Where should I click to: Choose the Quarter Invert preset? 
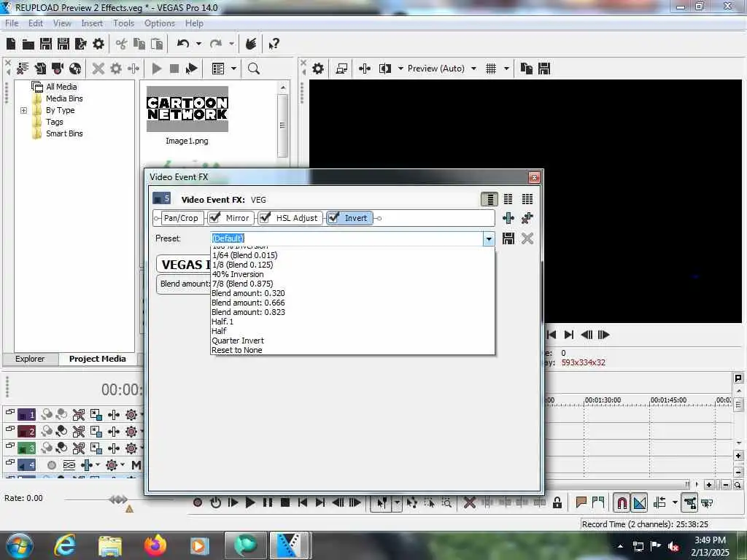coord(352,341)
